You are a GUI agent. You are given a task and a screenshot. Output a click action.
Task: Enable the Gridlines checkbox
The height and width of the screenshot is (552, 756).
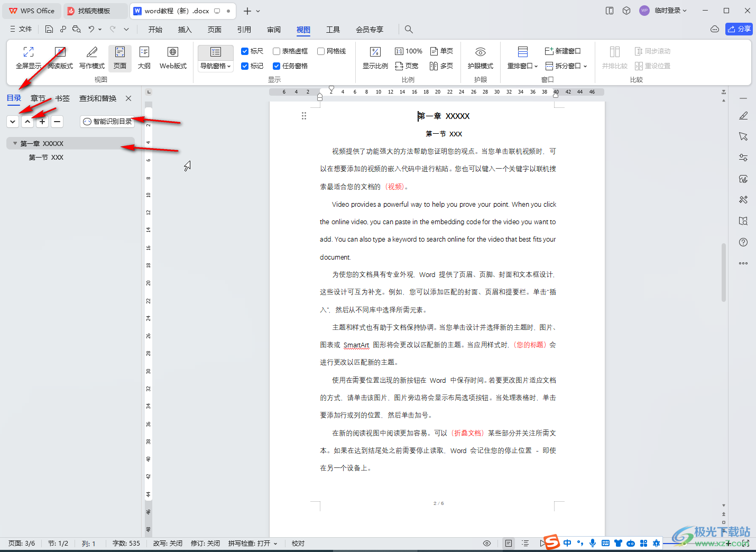(321, 51)
